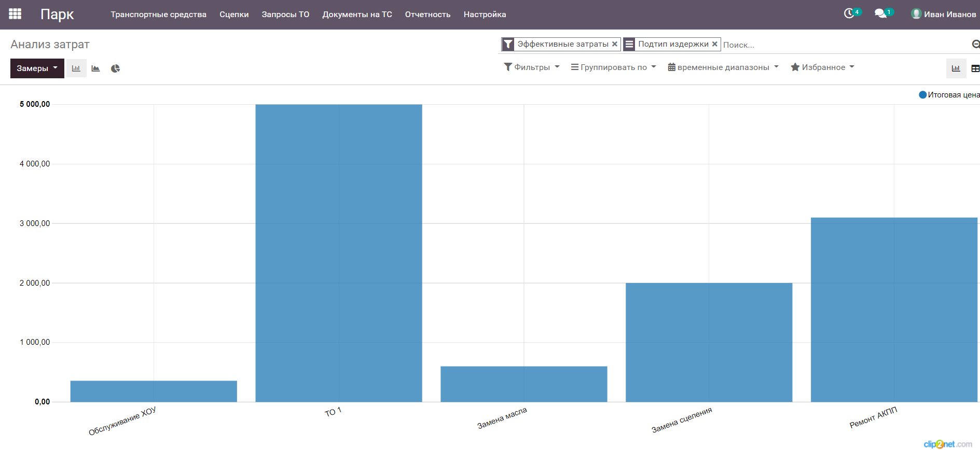
Task: Focus the Поиск search field
Action: [840, 45]
